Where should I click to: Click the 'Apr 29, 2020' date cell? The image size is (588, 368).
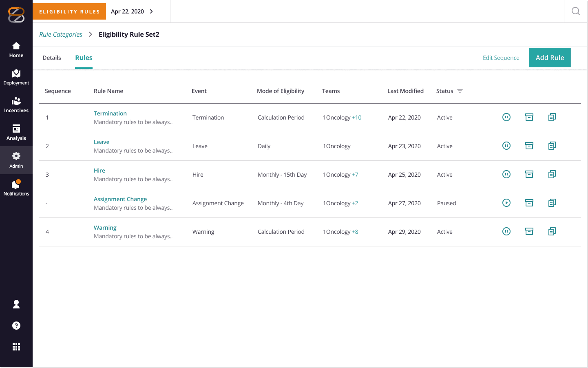pyautogui.click(x=405, y=232)
